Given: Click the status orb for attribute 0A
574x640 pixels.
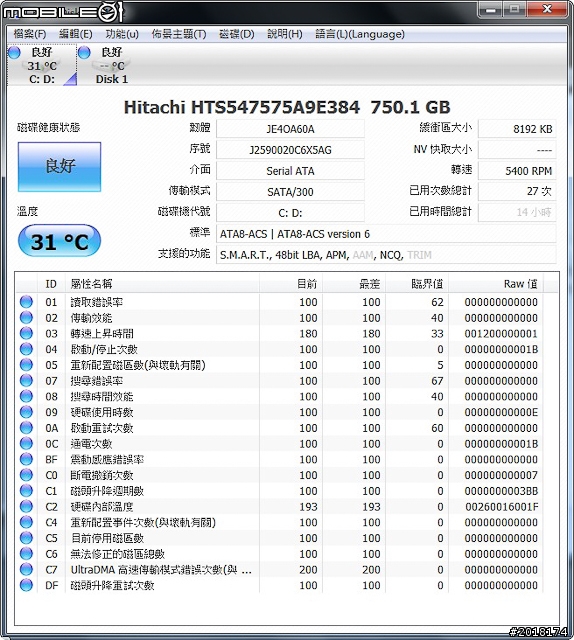Looking at the screenshot, I should pyautogui.click(x=26, y=428).
